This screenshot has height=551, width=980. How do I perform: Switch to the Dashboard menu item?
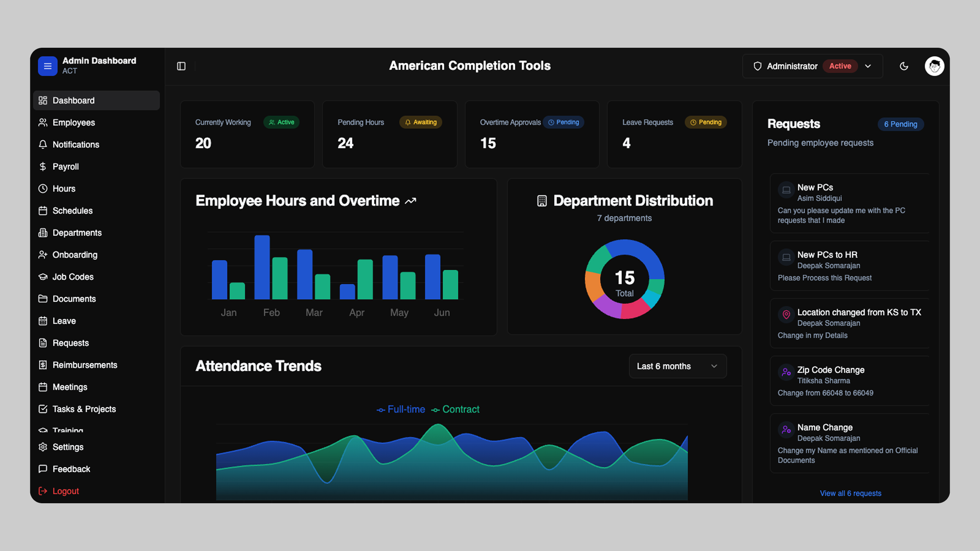tap(73, 100)
